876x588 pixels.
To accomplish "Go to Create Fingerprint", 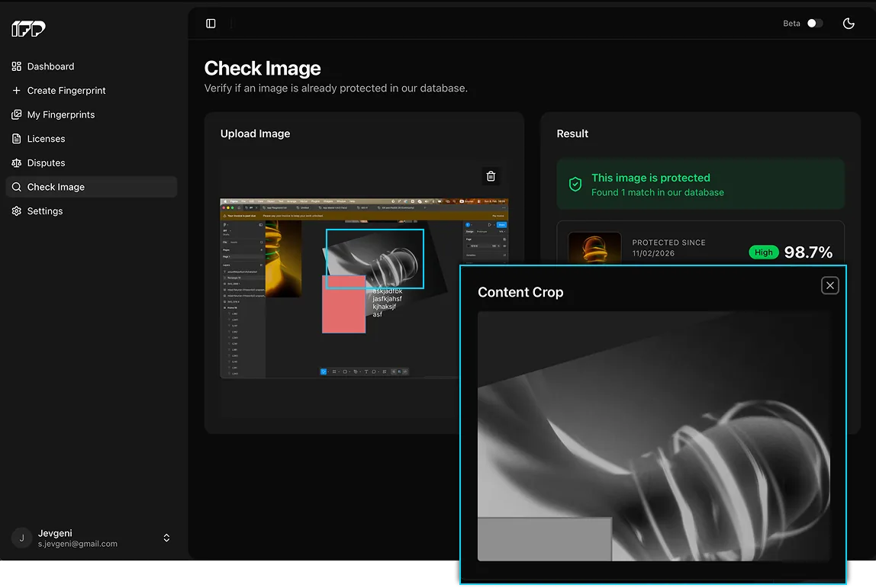I will click(x=92, y=91).
